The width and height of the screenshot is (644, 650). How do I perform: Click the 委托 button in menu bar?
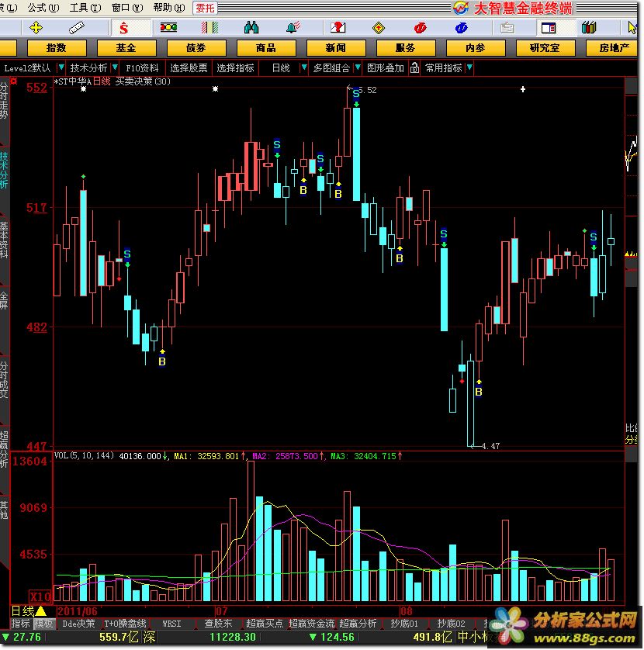205,8
